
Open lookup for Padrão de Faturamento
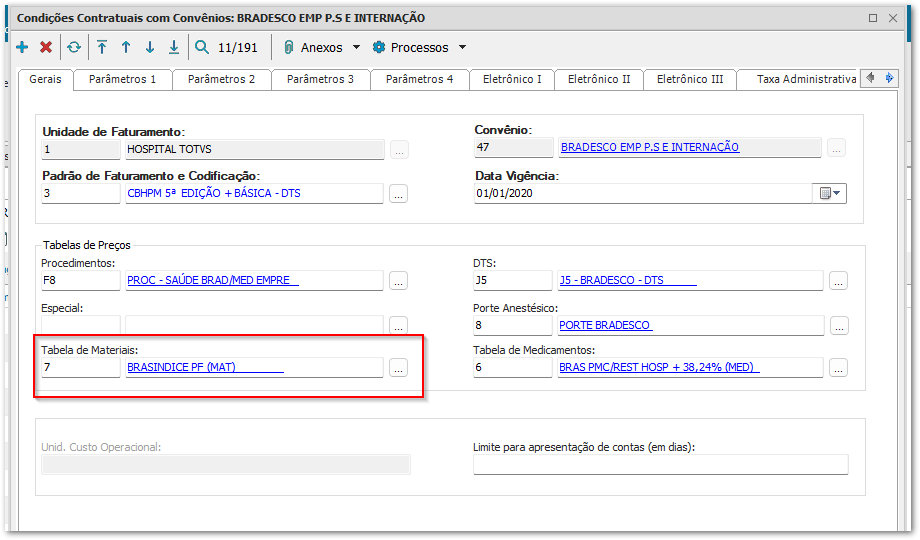click(x=398, y=194)
